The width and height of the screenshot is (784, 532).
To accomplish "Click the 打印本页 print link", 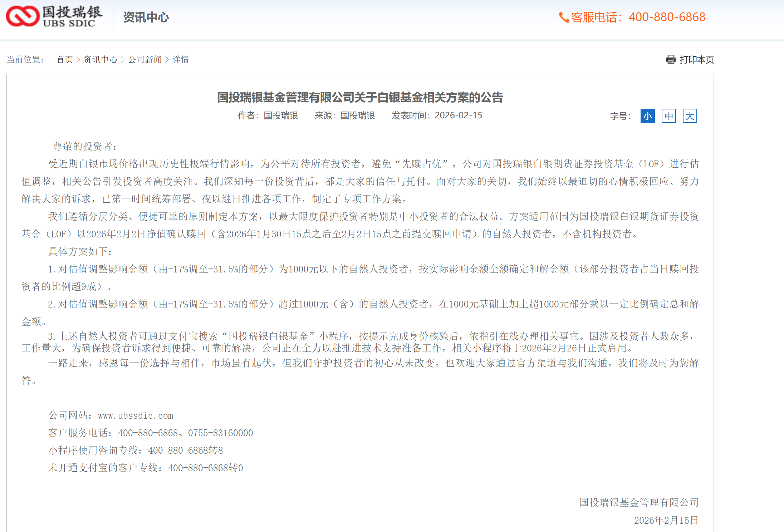I will [x=696, y=59].
